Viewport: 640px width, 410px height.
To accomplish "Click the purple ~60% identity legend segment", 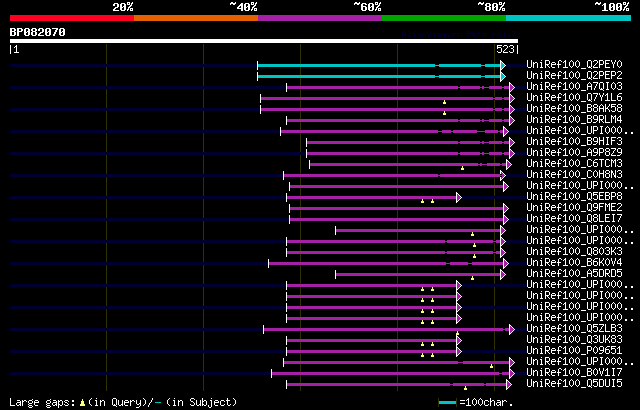I will (x=320, y=18).
